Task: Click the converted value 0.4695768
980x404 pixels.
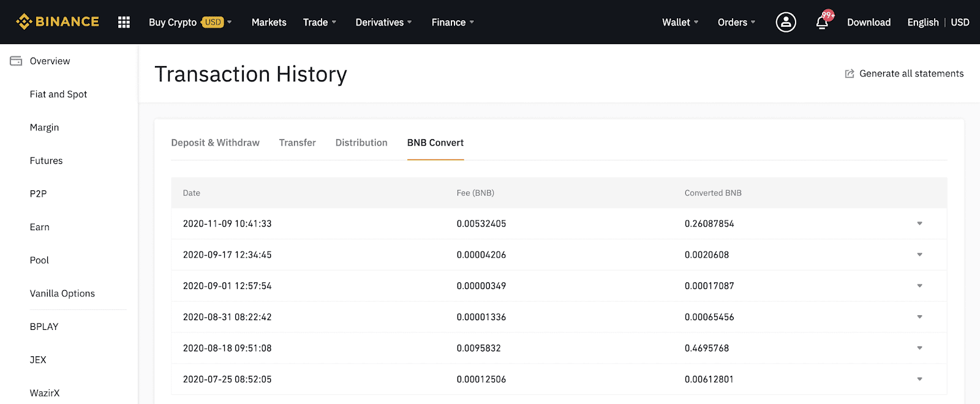Action: point(707,348)
